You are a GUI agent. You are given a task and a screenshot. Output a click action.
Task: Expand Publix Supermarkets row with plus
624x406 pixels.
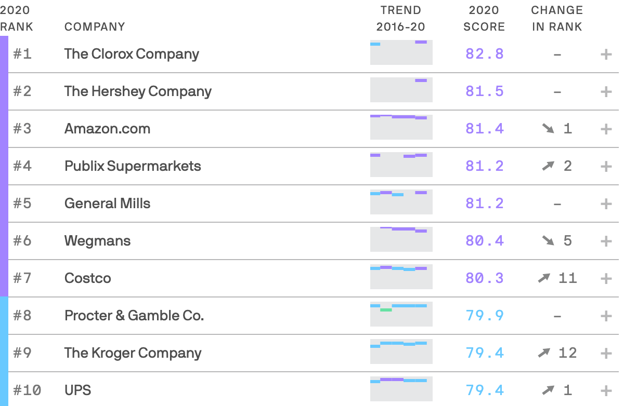pyautogui.click(x=606, y=166)
